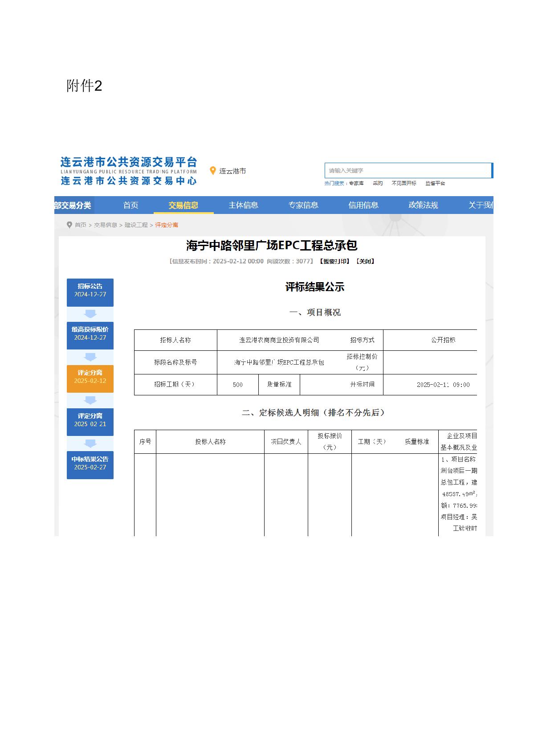
Task: Open the 评定分离 2025-02-21 step
Action: 90,422
